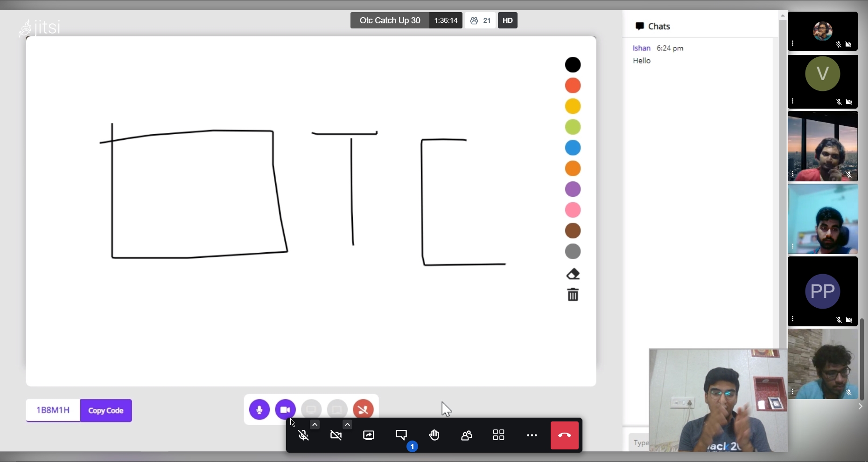Toggle the purple whiteboard microphone button
The width and height of the screenshot is (868, 462).
point(259,410)
